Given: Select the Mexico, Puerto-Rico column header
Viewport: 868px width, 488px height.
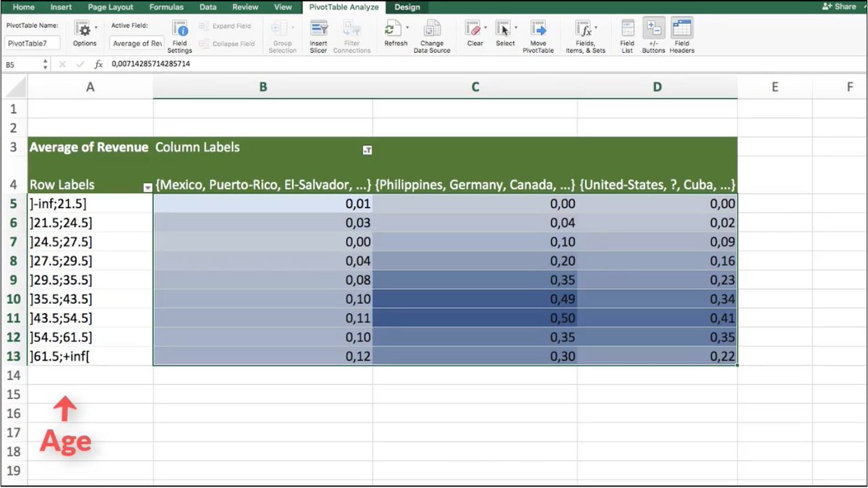Looking at the screenshot, I should [263, 184].
